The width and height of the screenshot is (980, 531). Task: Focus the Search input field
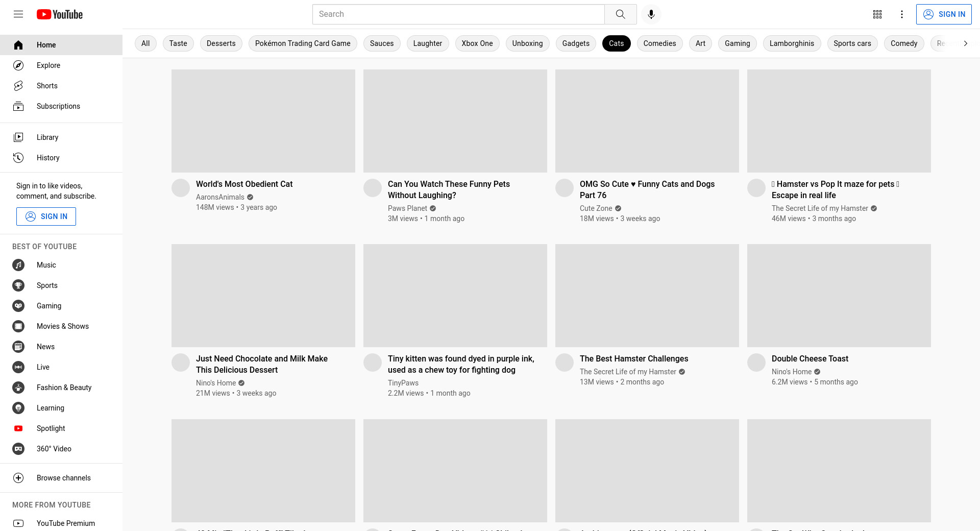(458, 14)
